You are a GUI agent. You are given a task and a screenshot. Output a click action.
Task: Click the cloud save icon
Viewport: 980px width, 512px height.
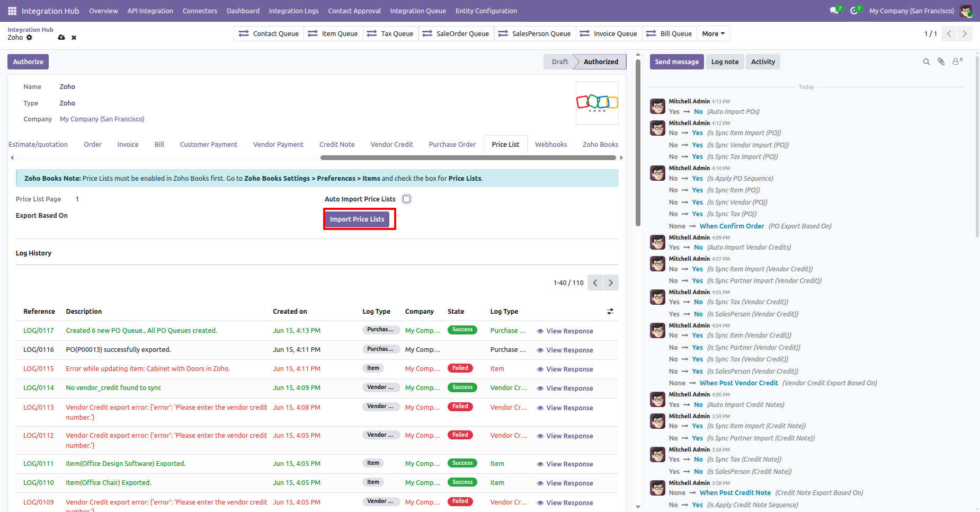61,38
